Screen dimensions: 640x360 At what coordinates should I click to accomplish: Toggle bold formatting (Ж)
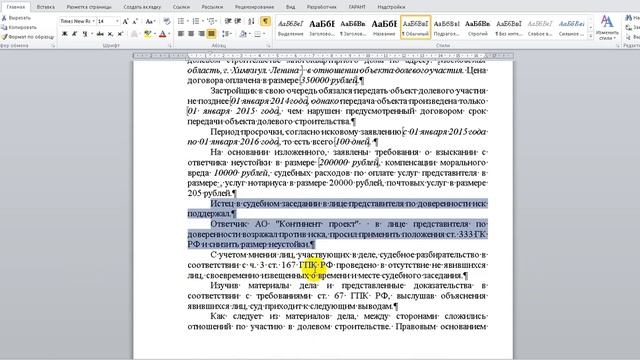click(x=64, y=34)
